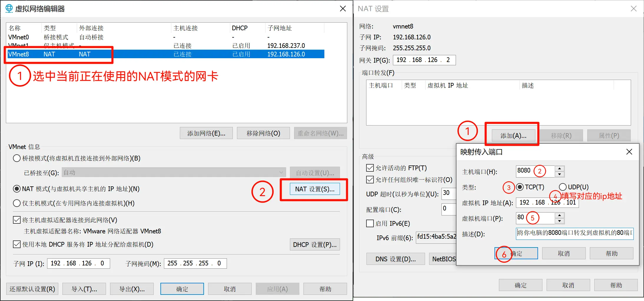Image resolution: width=644 pixels, height=301 pixels.
Task: Click the IPv6 前缀 input field
Action: pos(436,238)
